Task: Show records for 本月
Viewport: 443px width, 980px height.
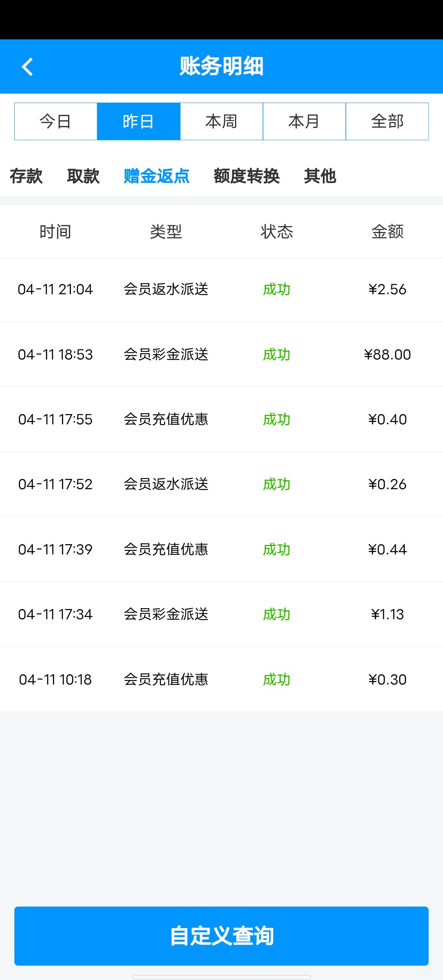Action: click(304, 121)
